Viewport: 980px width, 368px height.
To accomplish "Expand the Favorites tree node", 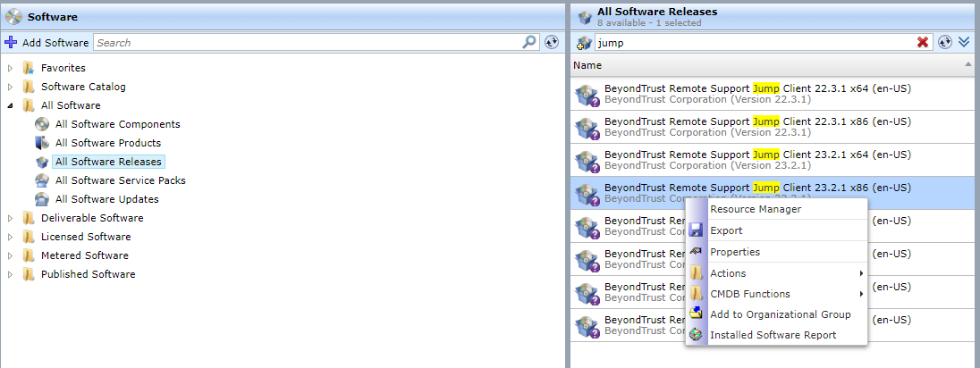I will coord(10,68).
